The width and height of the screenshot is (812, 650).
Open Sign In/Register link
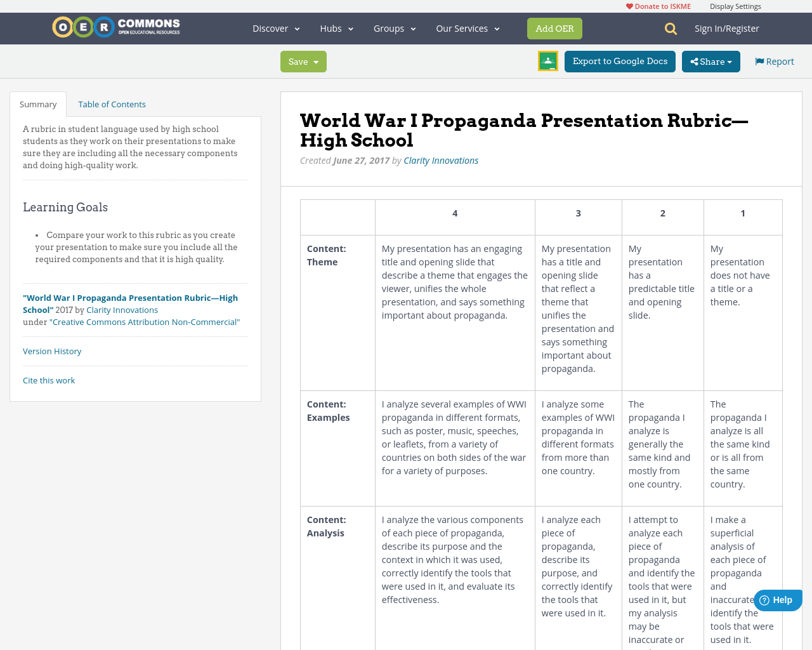click(x=726, y=29)
